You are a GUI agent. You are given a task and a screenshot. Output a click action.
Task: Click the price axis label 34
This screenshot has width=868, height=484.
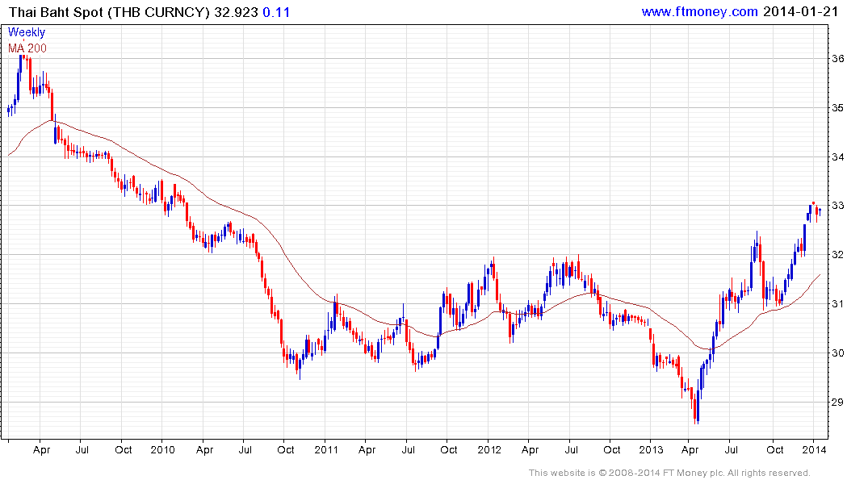(x=837, y=157)
